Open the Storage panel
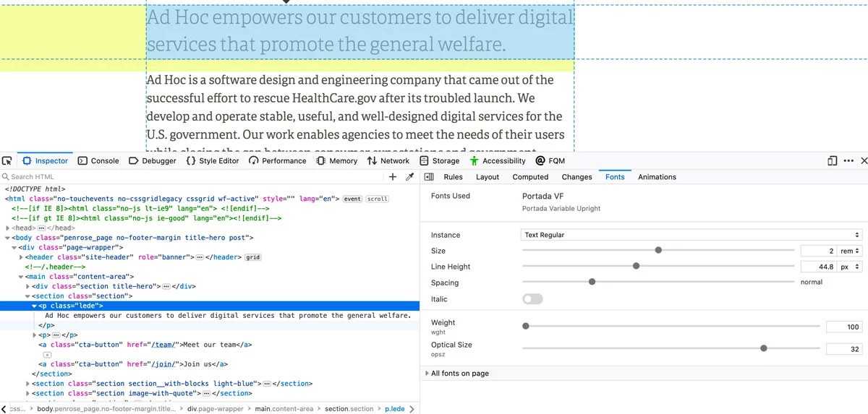Viewport: 868px width, 414px height. point(440,160)
